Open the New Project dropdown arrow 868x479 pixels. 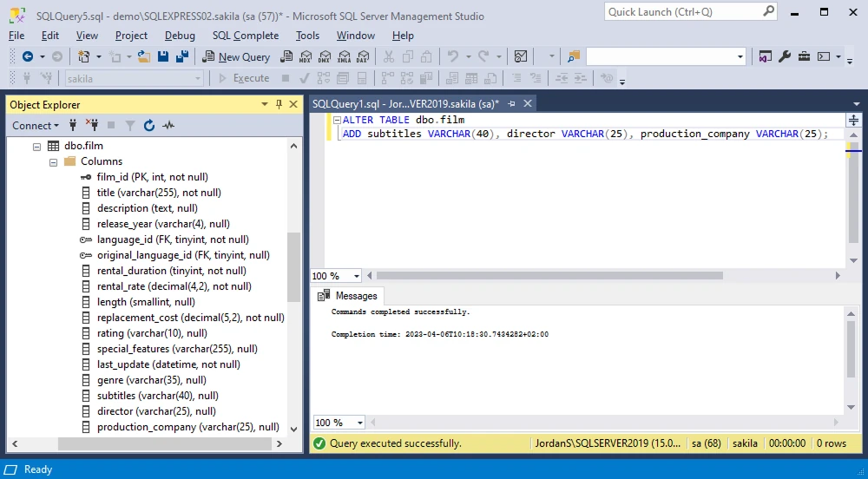point(99,56)
